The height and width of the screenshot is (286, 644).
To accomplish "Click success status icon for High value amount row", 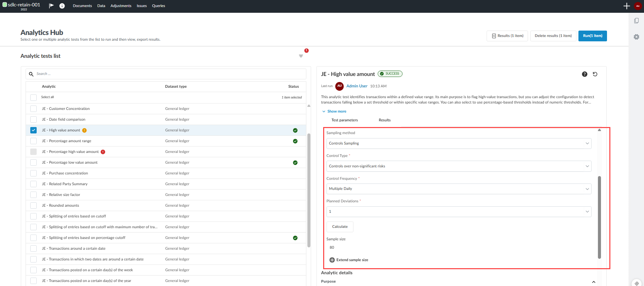I will [x=295, y=130].
